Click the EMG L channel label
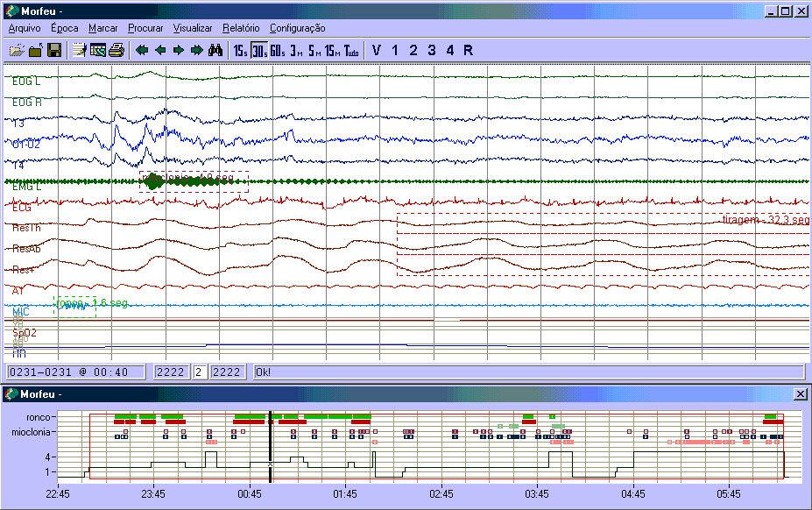The width and height of the screenshot is (812, 510). [26, 187]
